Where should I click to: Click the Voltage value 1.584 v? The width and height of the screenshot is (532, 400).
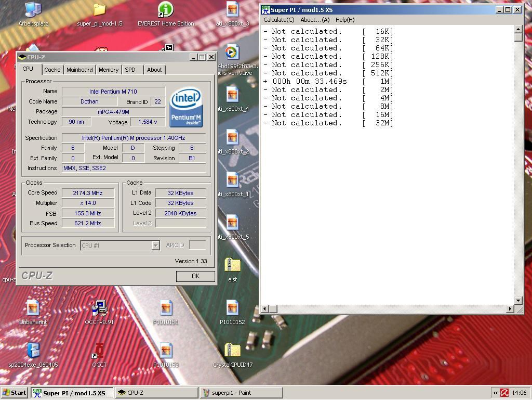148,122
